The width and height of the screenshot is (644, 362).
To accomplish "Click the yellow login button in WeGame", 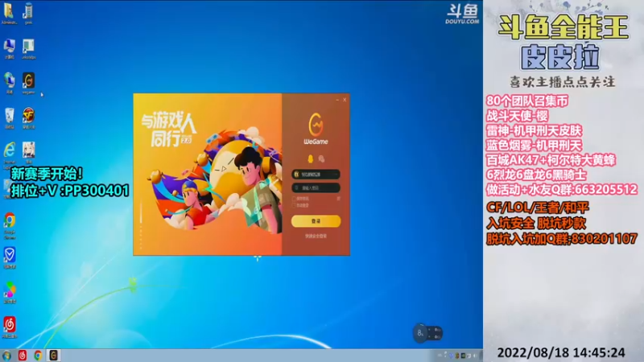I will (316, 220).
